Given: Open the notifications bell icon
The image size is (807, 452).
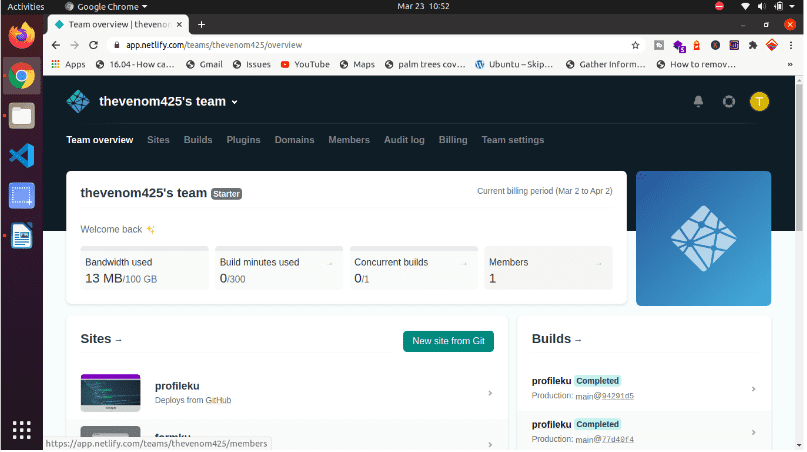Looking at the screenshot, I should 698,101.
